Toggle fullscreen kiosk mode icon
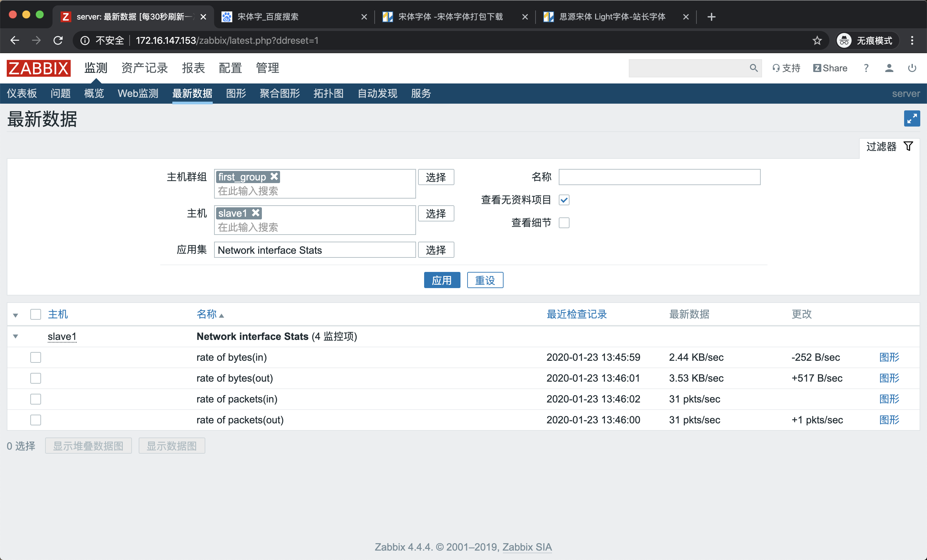The height and width of the screenshot is (560, 927). pyautogui.click(x=912, y=119)
